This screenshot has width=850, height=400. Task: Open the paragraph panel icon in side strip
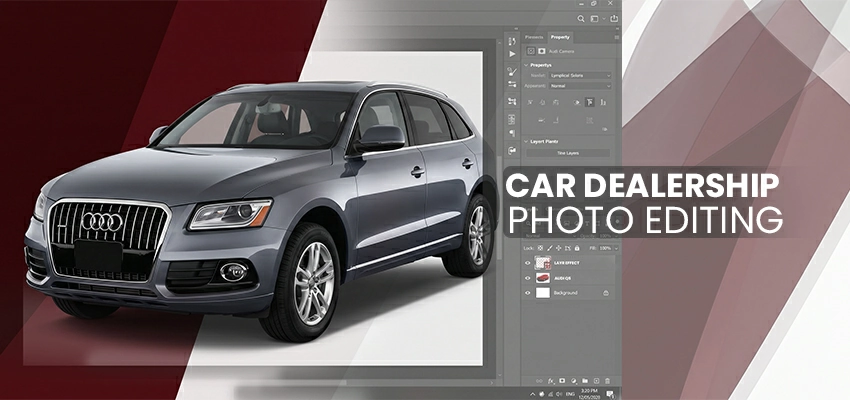[x=512, y=133]
